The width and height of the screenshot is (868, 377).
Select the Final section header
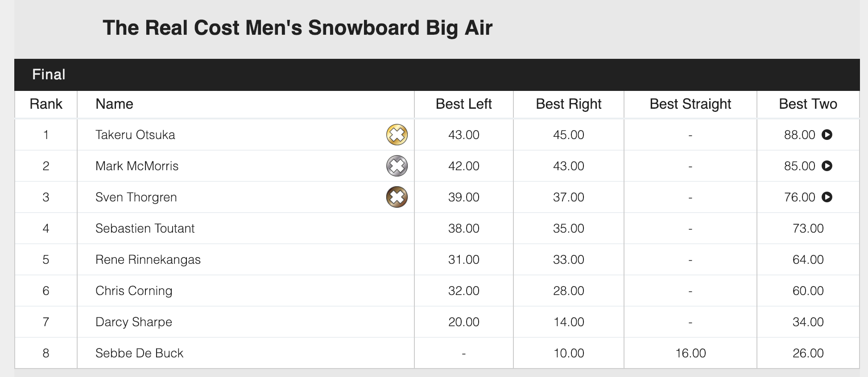(x=437, y=74)
